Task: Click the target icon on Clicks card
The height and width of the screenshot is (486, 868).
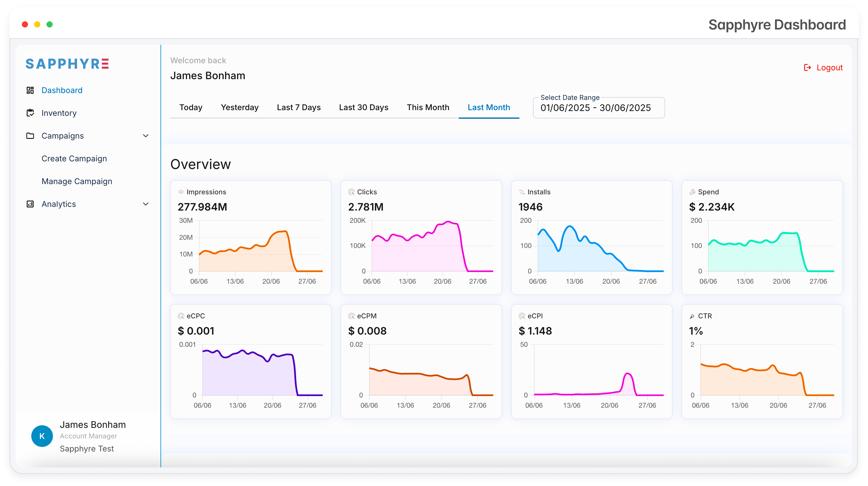Action: pos(351,192)
